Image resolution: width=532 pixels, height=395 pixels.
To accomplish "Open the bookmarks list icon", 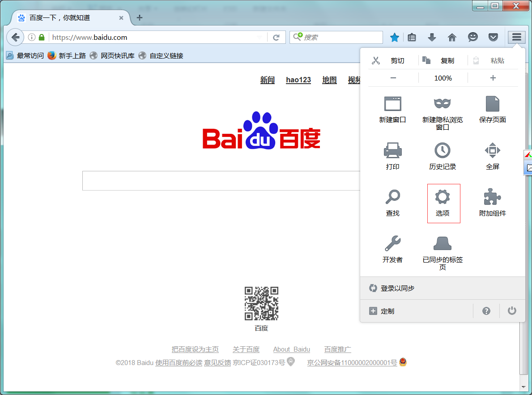I will [x=412, y=37].
